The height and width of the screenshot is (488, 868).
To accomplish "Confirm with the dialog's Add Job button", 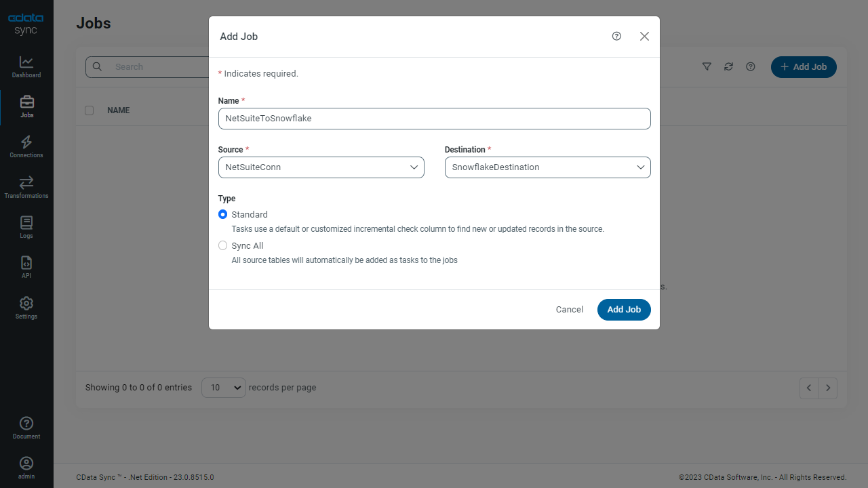I will (623, 310).
